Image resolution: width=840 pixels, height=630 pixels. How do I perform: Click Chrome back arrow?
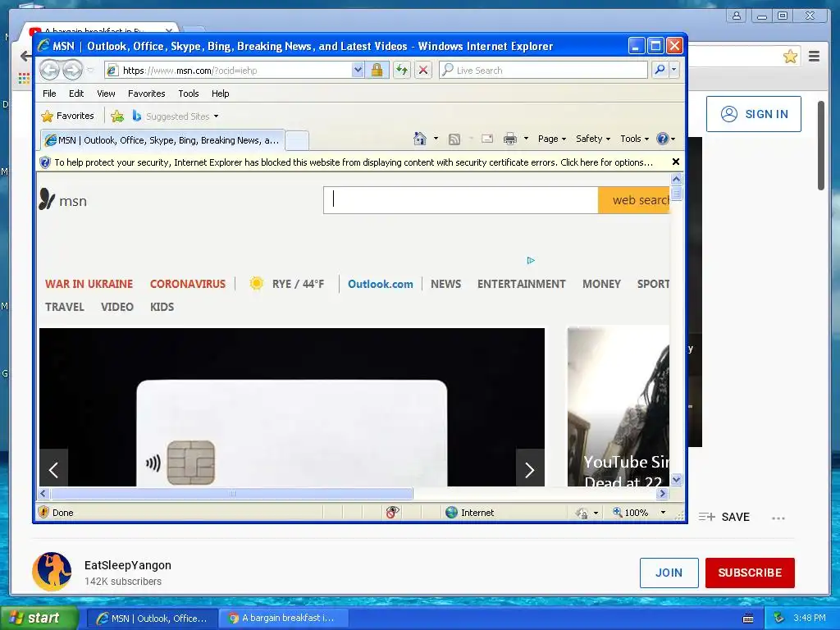click(x=25, y=57)
